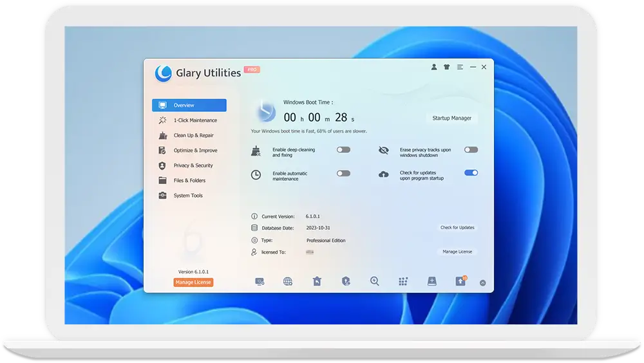
Task: Click the Professional Edition text
Action: point(326,241)
